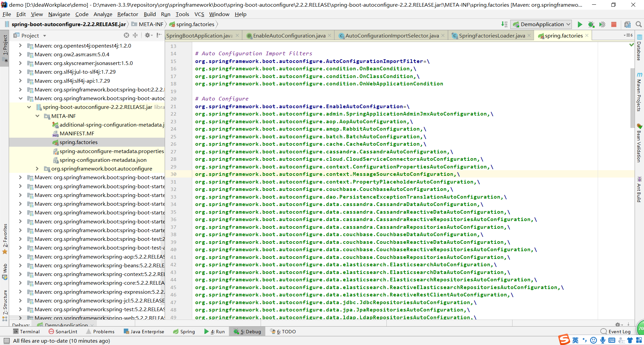Toggle tool window bars icon in status bar

[x=6, y=341]
